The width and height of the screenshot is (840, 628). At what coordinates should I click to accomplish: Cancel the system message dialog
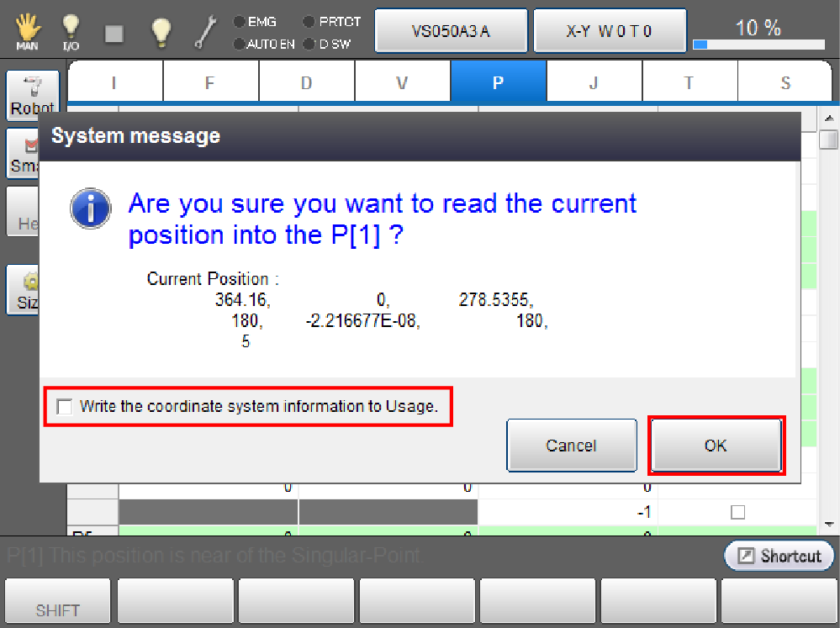(x=571, y=446)
